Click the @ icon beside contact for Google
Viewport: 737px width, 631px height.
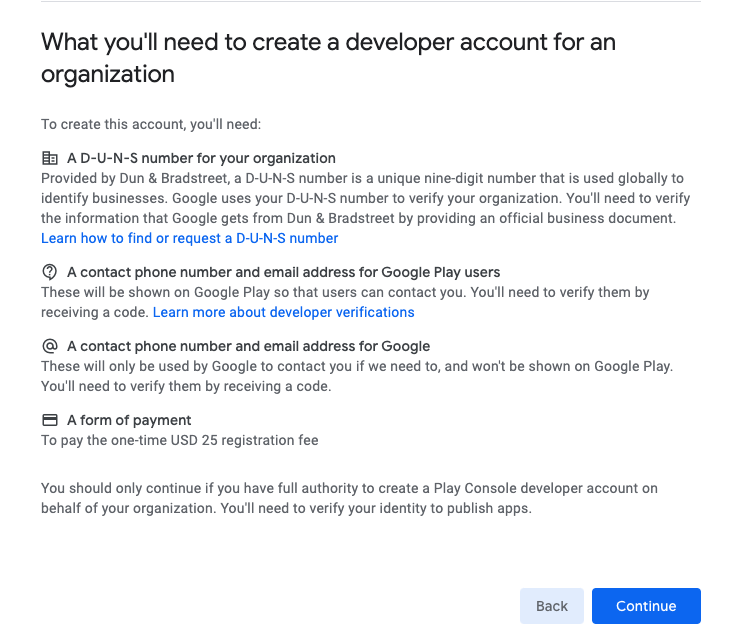(x=49, y=346)
